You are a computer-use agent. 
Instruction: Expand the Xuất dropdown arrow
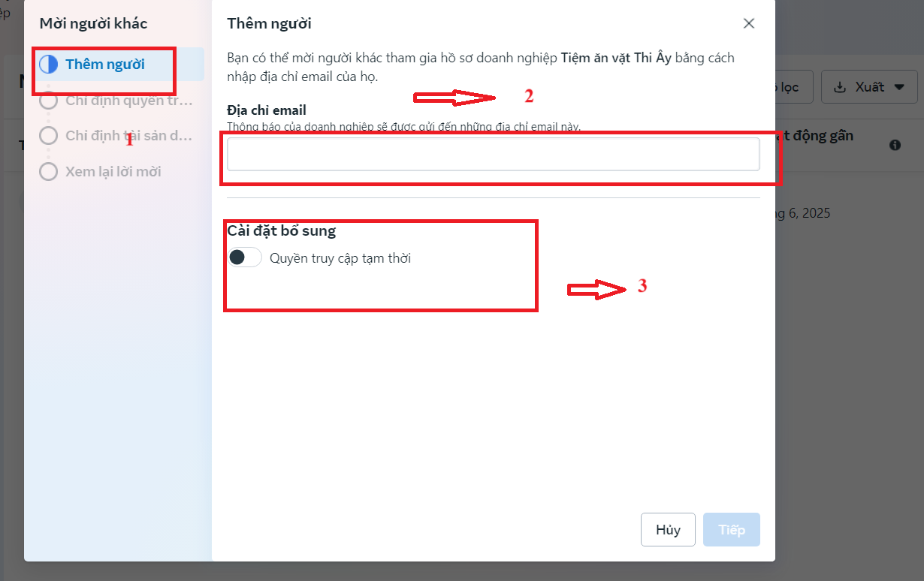coord(899,87)
